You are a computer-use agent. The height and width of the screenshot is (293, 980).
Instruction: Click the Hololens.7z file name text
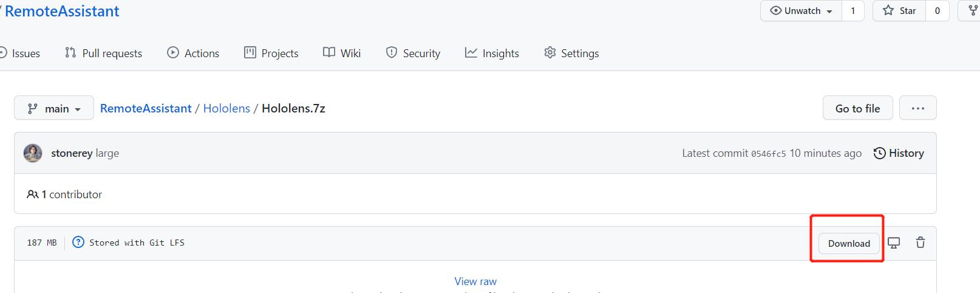click(x=293, y=108)
